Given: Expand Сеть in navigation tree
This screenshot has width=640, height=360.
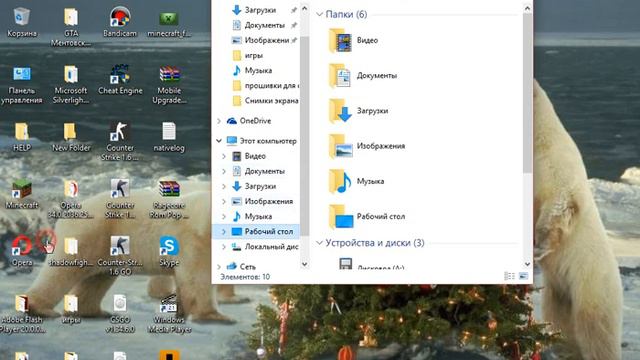Looking at the screenshot, I should (x=219, y=267).
